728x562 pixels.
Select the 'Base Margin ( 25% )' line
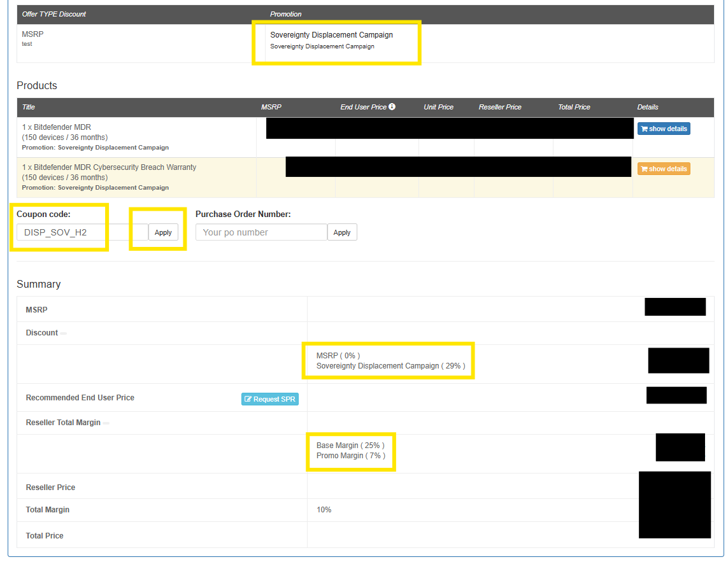(x=350, y=446)
